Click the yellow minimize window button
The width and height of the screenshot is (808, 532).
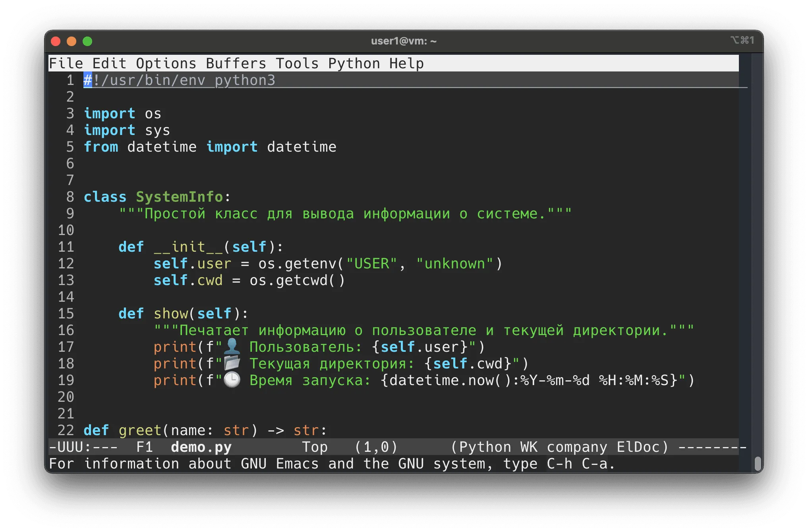click(x=72, y=41)
